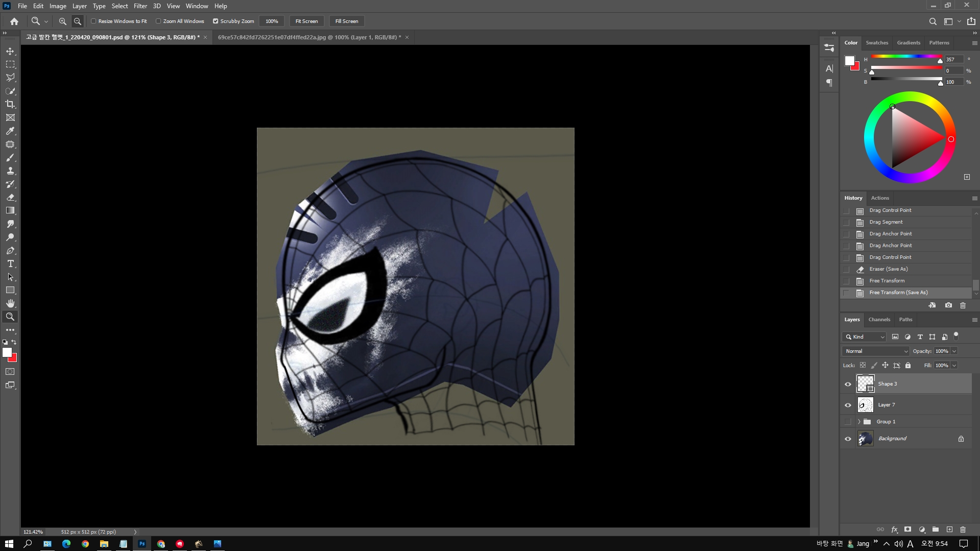Click the Zoom In magnifier icon
This screenshot has width=980, height=551.
62,21
